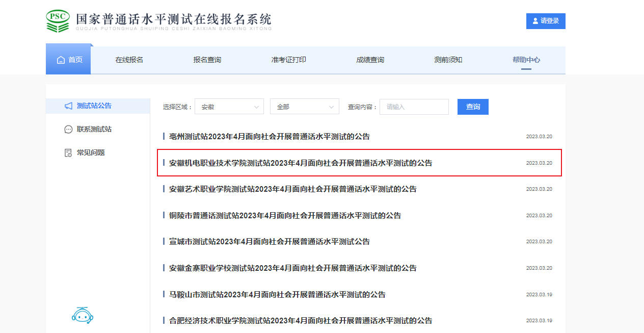The image size is (644, 333).
Task: Open 安徽机电职业技术学院 announcement link
Action: point(301,163)
